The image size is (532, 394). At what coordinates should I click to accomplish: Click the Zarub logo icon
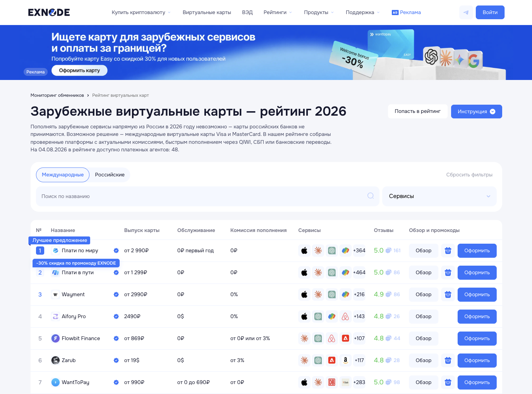point(55,360)
